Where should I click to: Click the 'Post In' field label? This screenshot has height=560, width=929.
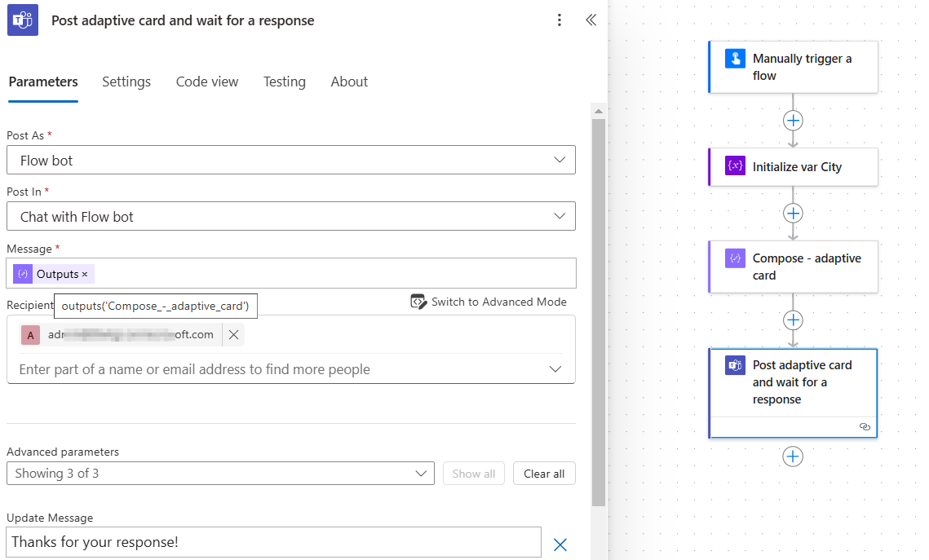coord(24,192)
